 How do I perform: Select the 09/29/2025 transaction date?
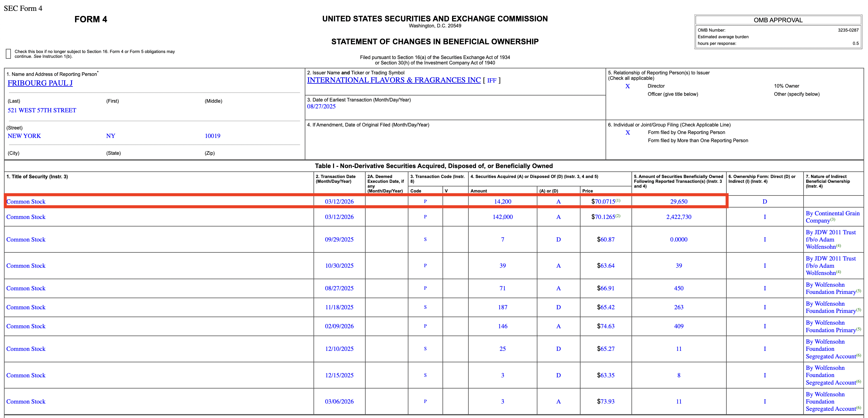[339, 239]
